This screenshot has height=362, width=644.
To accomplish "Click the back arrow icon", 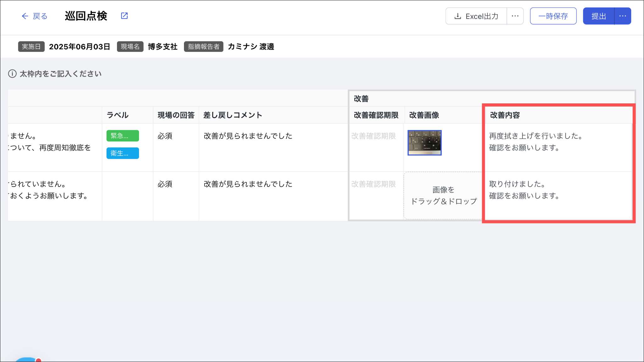I will click(25, 16).
